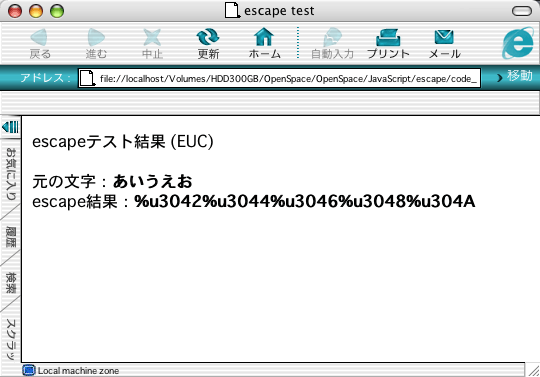The image size is (540, 377).
Task: Open the Favorites (お気に入り) side tab
Action: 11,174
